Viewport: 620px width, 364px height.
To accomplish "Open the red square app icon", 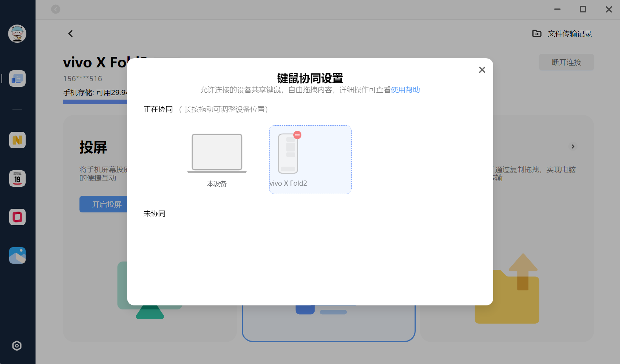I will pos(17,217).
